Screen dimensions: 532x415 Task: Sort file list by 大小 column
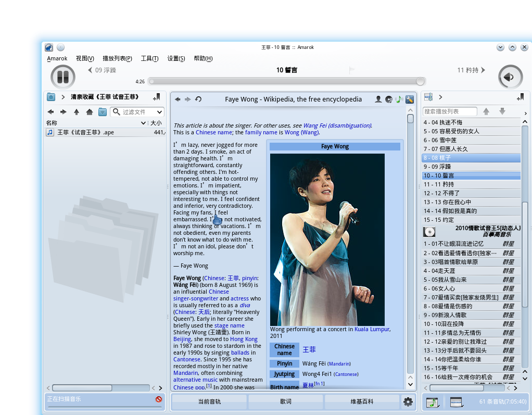(x=156, y=123)
